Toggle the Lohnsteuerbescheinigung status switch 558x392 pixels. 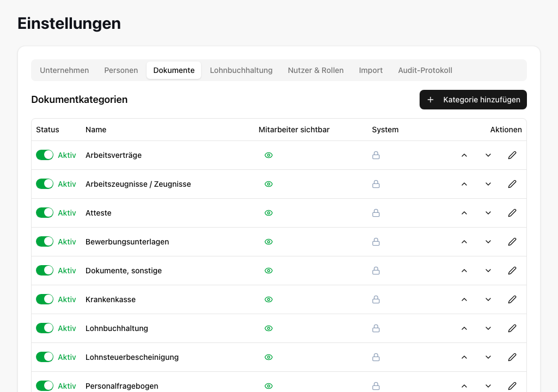point(45,357)
